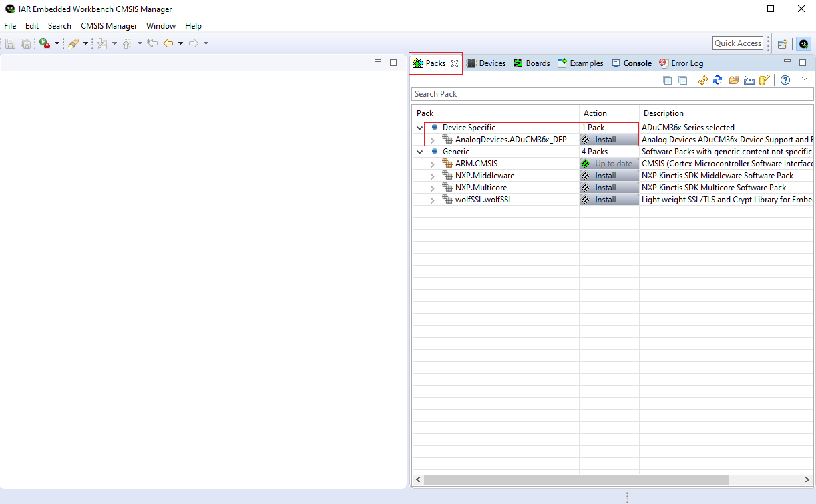Viewport: 816px width, 504px height.
Task: Switch to the Boards tab
Action: 532,63
